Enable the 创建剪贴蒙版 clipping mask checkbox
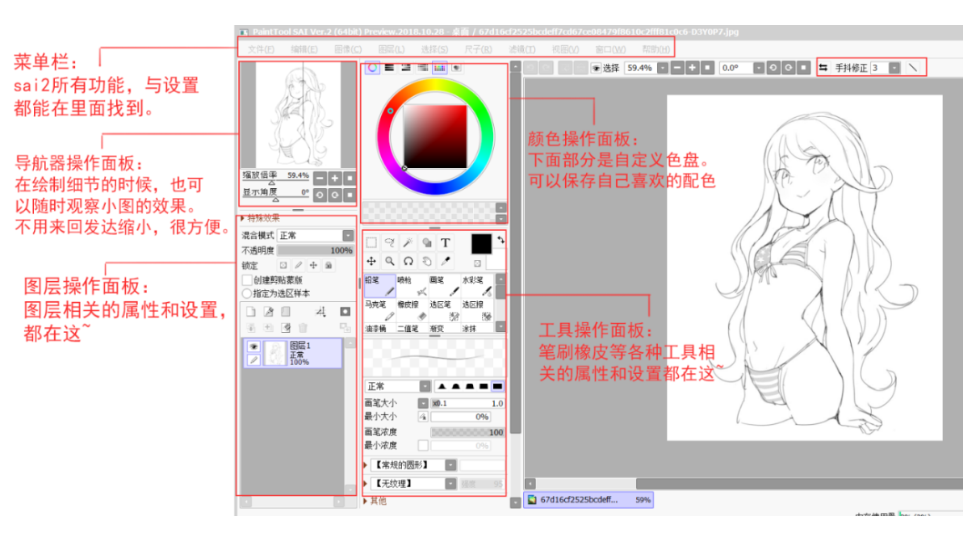This screenshot has width=980, height=546. [247, 279]
